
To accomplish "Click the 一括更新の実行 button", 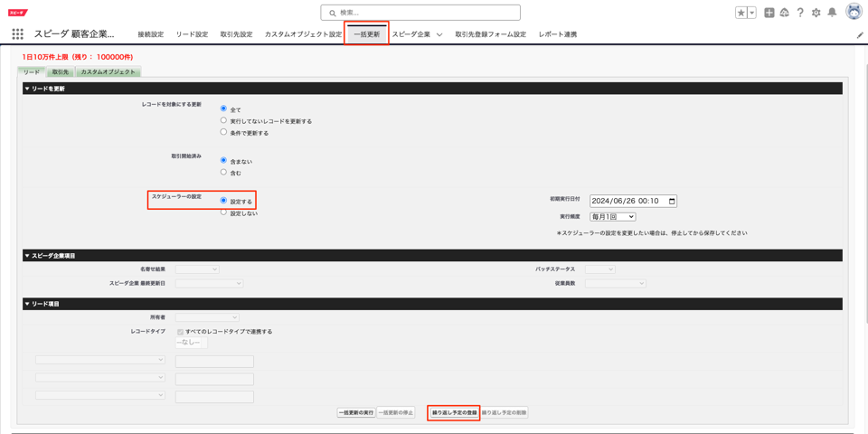I will [356, 413].
